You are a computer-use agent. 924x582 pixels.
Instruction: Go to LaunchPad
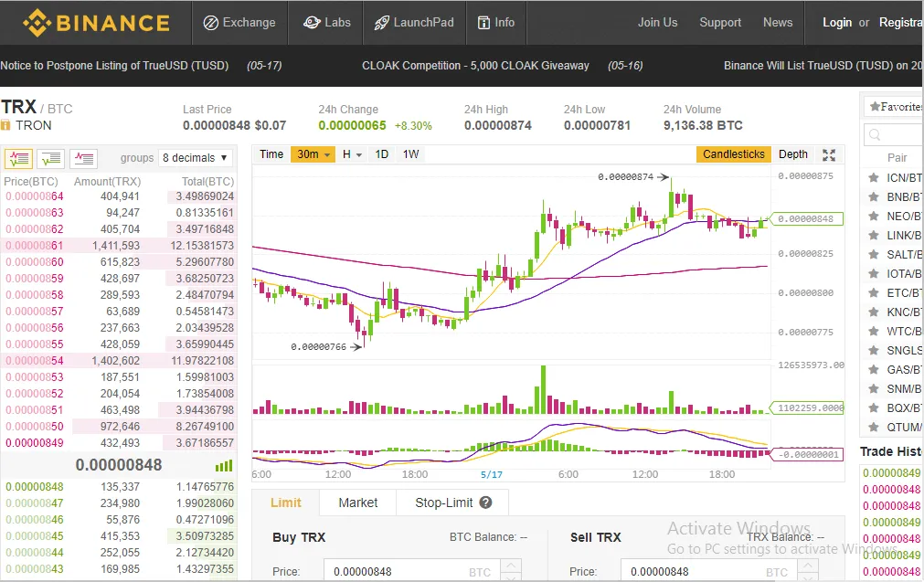coord(414,22)
